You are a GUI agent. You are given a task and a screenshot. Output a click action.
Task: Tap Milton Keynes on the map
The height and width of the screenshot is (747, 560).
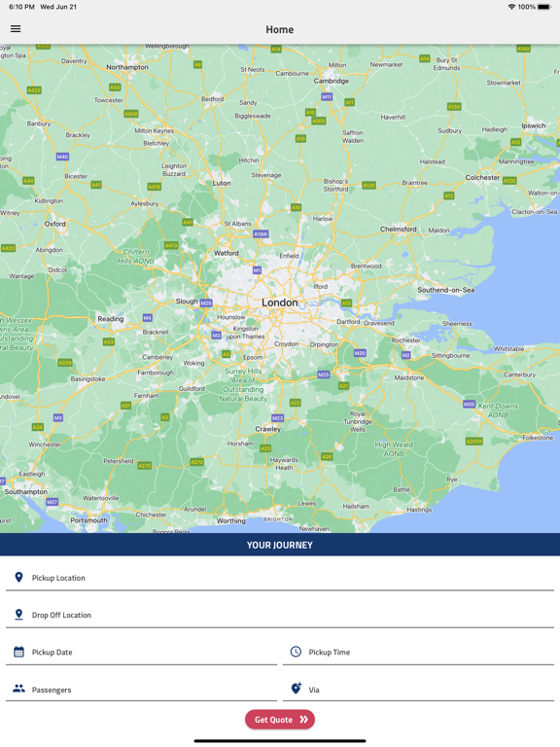[154, 130]
